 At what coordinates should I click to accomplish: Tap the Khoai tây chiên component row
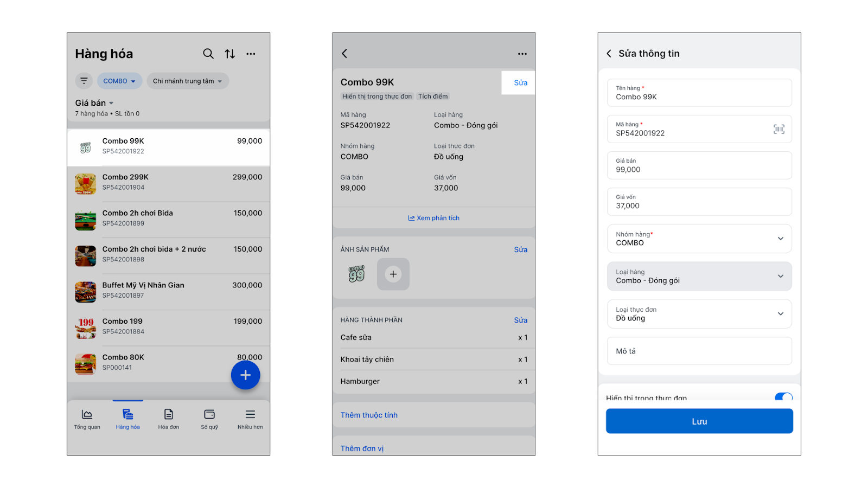(x=434, y=359)
